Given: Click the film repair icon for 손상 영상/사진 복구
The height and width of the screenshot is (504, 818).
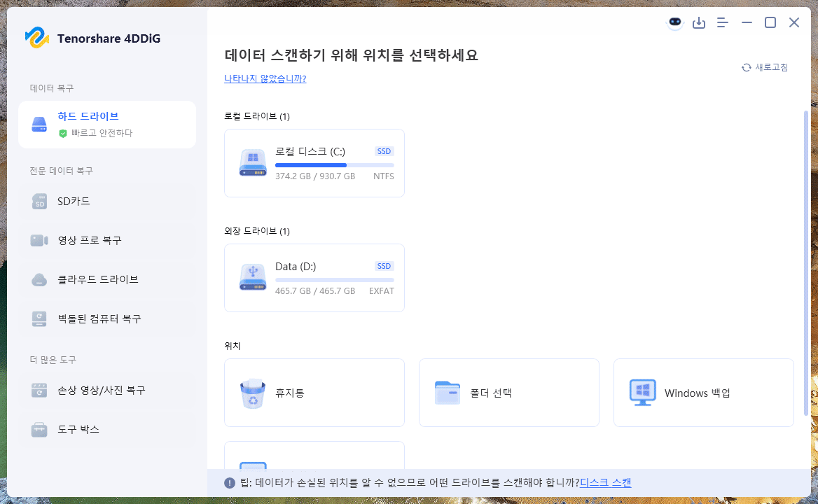Looking at the screenshot, I should pos(39,391).
